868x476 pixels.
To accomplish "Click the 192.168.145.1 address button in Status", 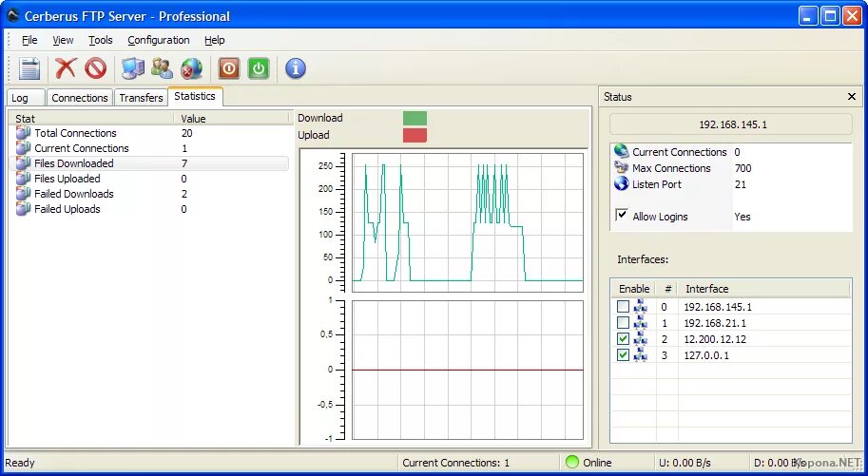I will tap(731, 124).
